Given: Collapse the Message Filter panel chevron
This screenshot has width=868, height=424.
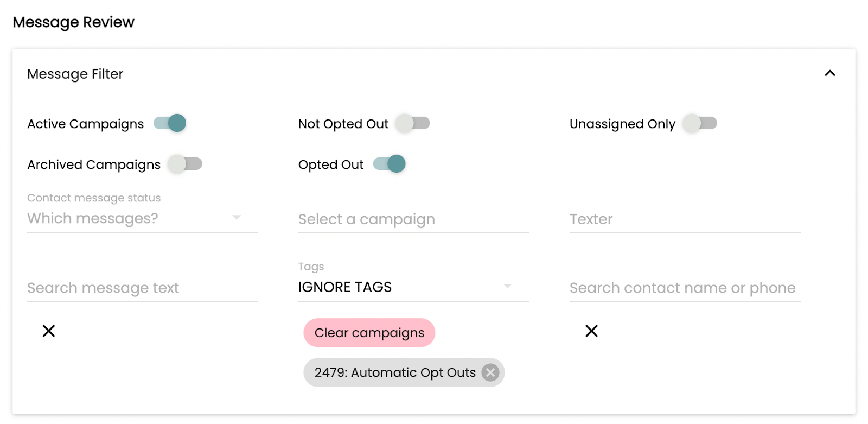Looking at the screenshot, I should pos(829,73).
